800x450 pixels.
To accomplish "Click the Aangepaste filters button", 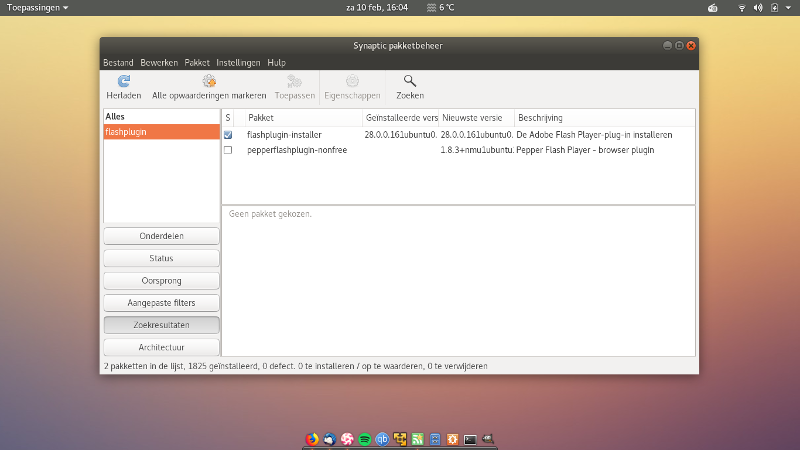I will [161, 302].
